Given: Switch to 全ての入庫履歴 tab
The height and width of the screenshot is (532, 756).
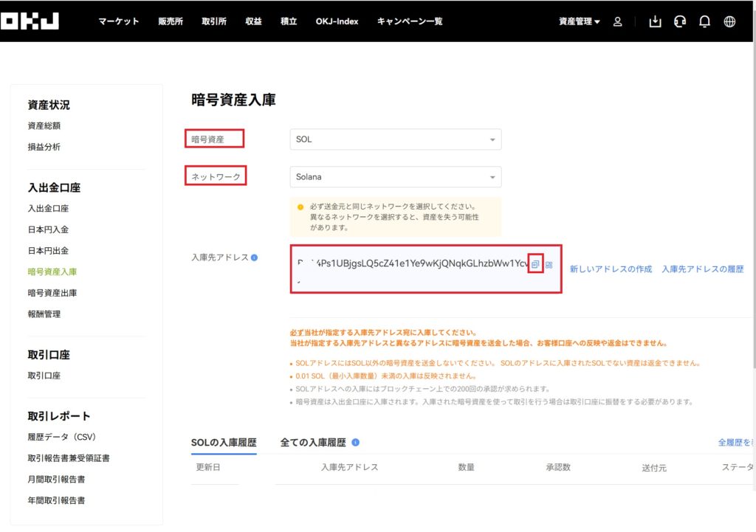Looking at the screenshot, I should pos(313,443).
